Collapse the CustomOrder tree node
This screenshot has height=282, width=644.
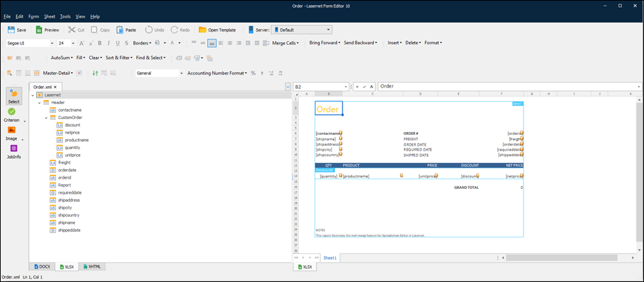click(x=46, y=118)
